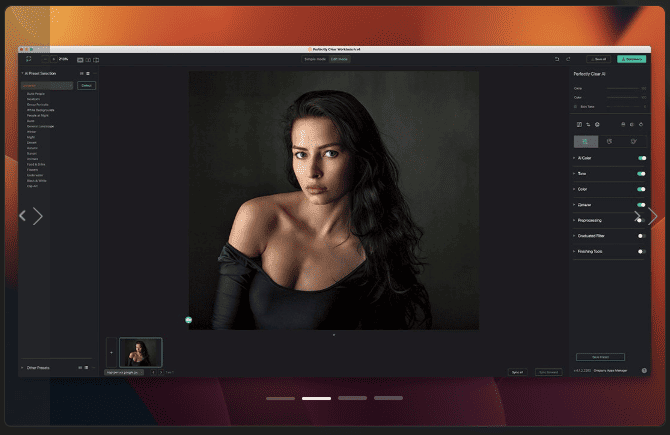The height and width of the screenshot is (435, 670).
Task: Switch to Simple mode
Action: 315,59
